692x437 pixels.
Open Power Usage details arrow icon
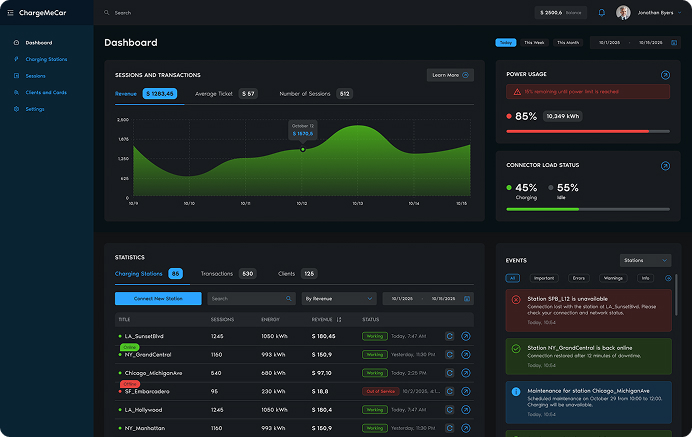coord(666,75)
